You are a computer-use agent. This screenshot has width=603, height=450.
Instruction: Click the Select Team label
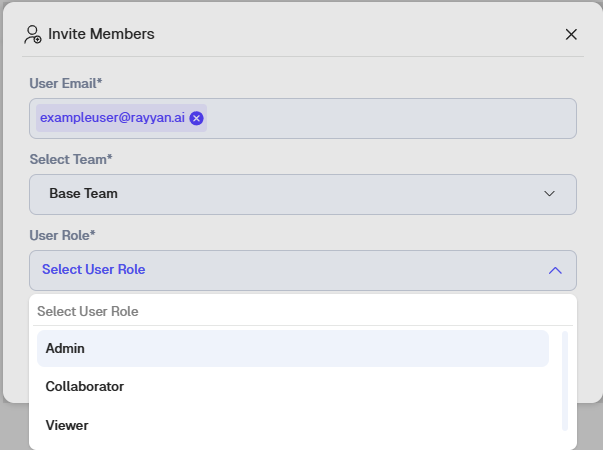(x=69, y=159)
